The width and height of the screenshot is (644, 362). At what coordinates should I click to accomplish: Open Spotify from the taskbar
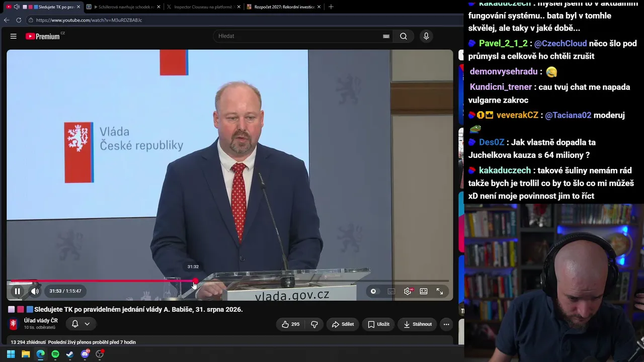point(55,354)
